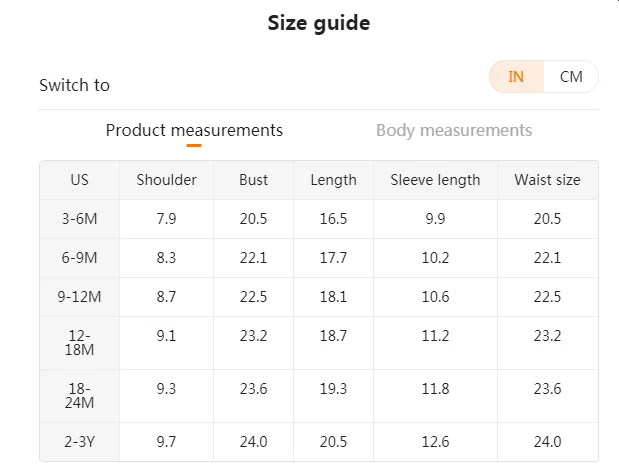Click the US column header

click(x=80, y=180)
